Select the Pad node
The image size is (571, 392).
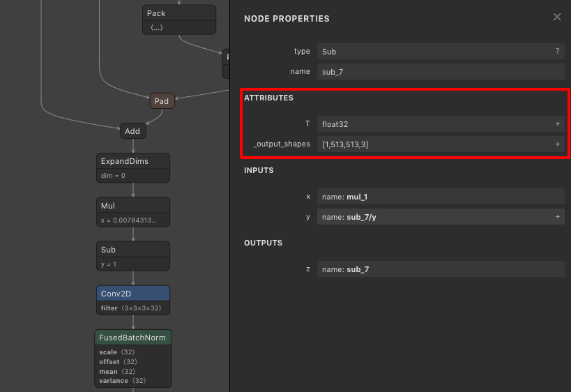point(162,101)
